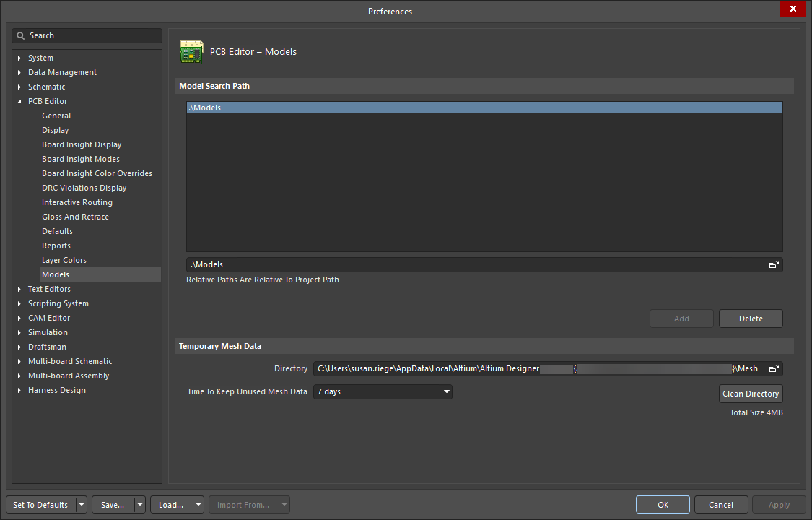Open the Set To Defaults dropdown arrow

[82, 504]
